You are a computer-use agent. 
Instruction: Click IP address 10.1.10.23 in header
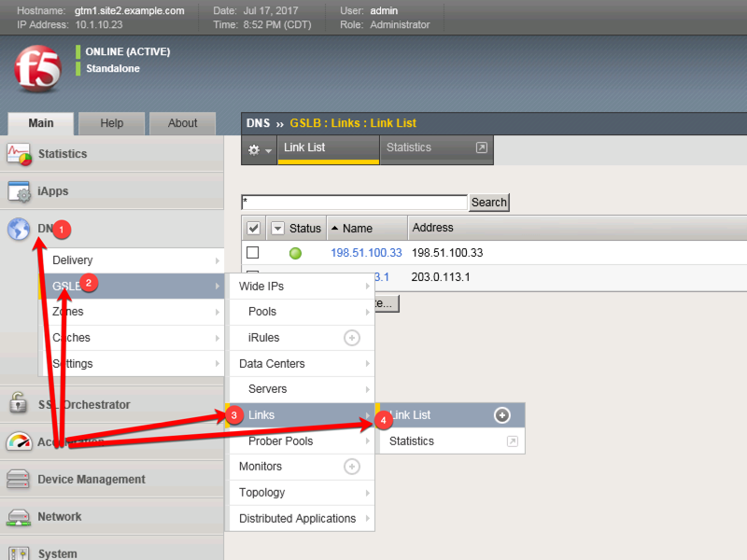(99, 25)
